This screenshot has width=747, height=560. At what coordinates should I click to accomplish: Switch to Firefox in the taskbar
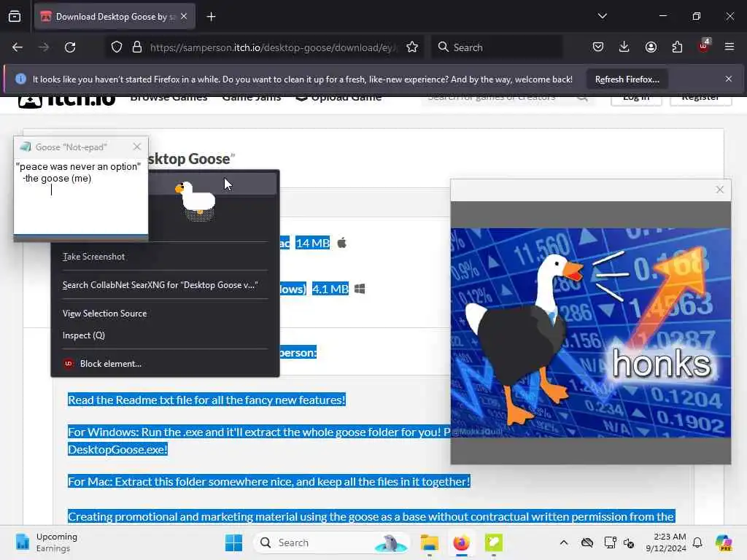click(x=461, y=542)
